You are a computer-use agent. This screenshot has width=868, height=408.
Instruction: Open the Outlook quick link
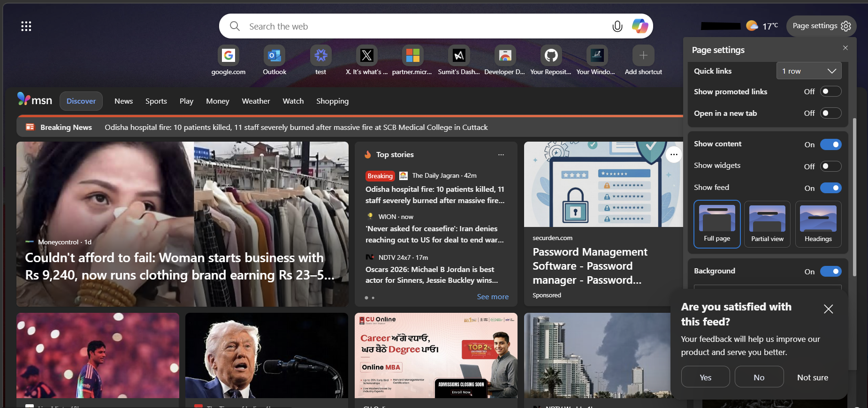coord(274,60)
